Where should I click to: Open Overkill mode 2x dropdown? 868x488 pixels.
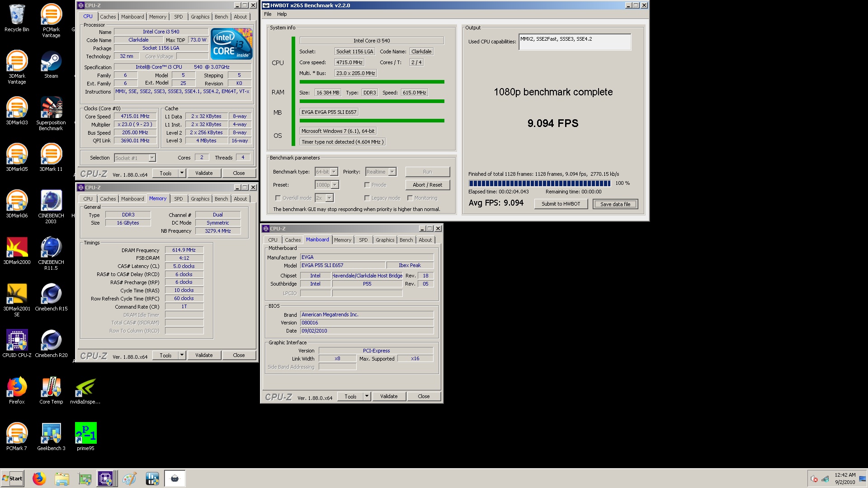330,198
